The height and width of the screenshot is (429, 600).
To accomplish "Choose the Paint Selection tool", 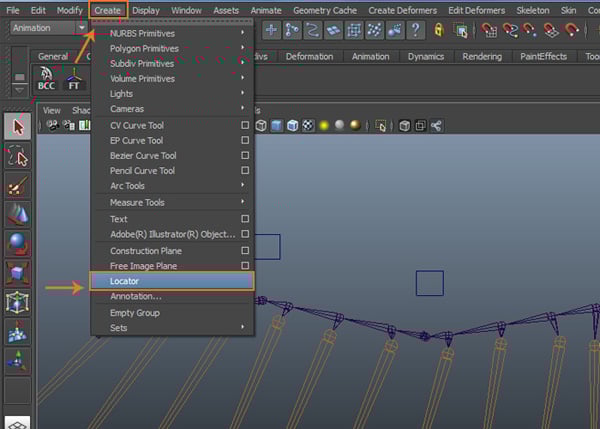I will pyautogui.click(x=18, y=186).
